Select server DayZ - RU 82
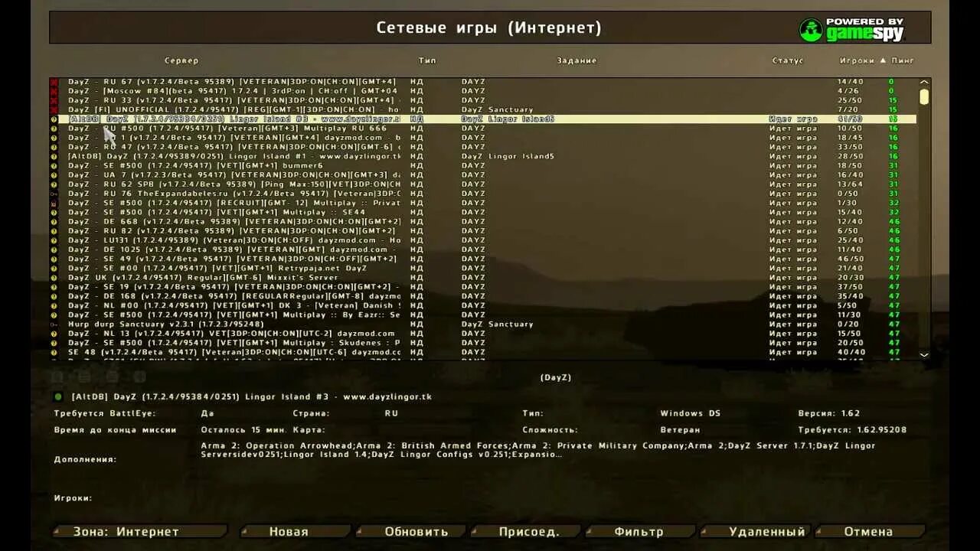Image resolution: width=980 pixels, height=551 pixels. tap(487, 230)
